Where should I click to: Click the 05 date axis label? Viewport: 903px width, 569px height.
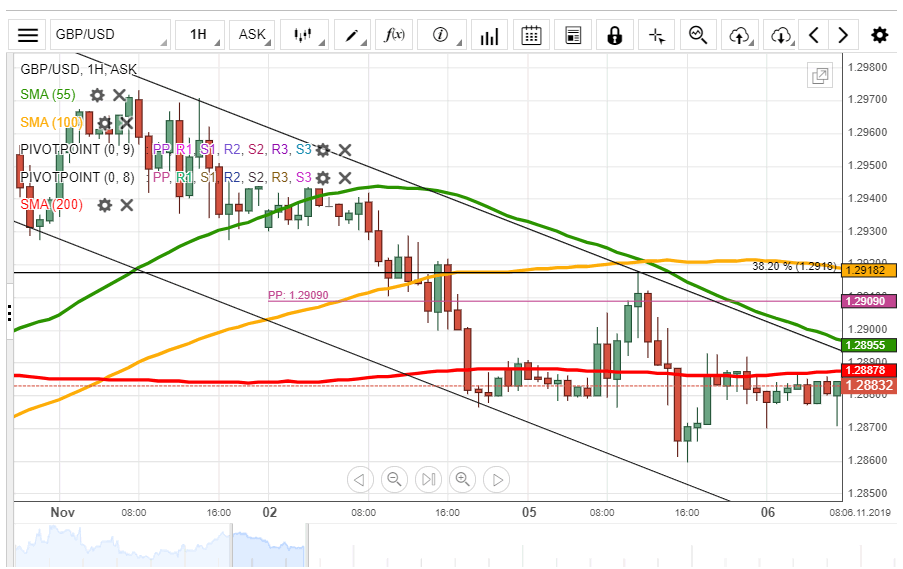[529, 512]
